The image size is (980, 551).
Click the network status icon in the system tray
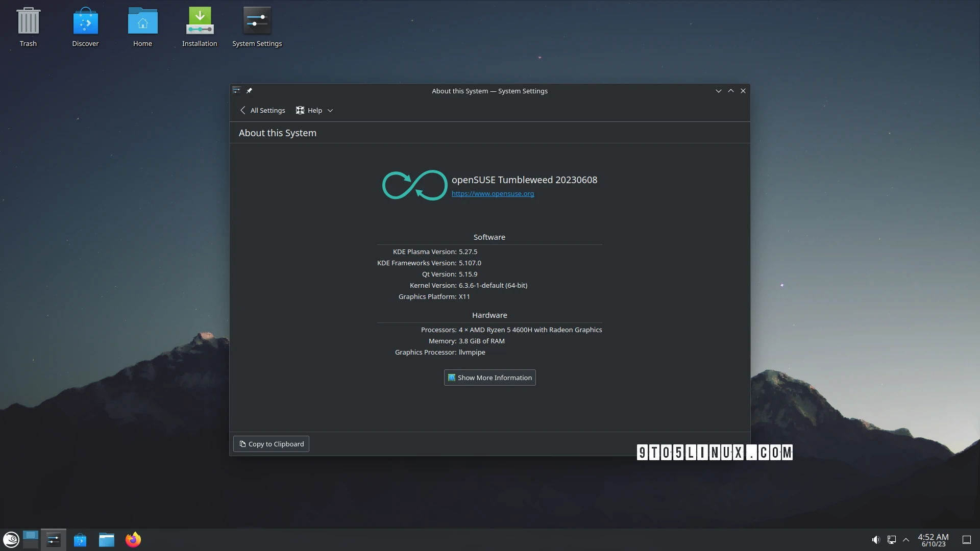coord(891,539)
